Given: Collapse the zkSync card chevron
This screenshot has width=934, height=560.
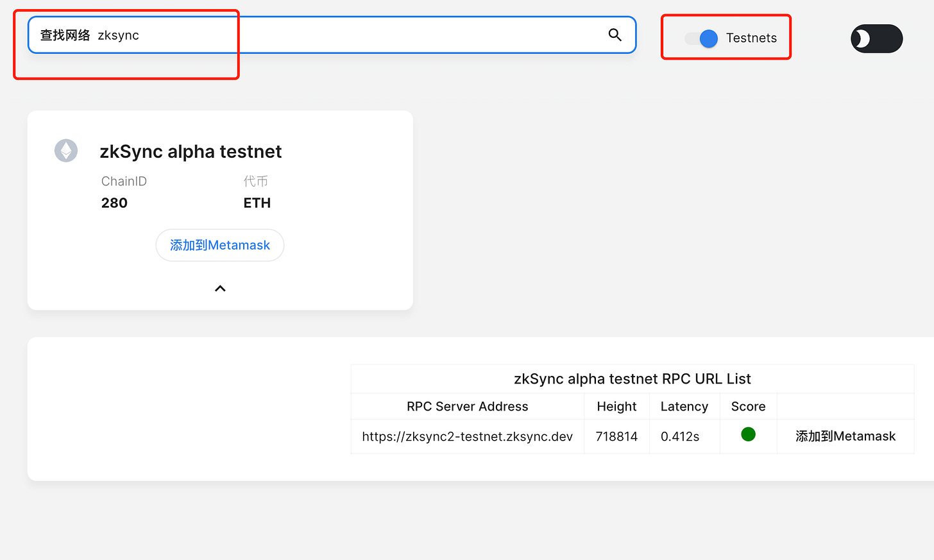Looking at the screenshot, I should point(220,289).
